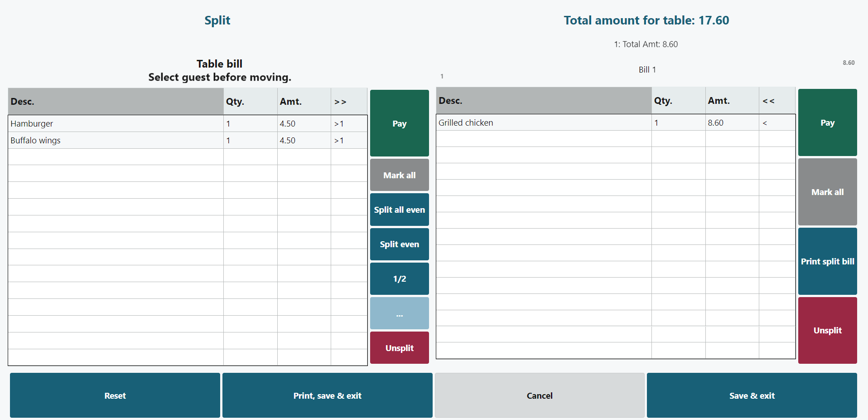Click Save & exit button

coord(752,396)
